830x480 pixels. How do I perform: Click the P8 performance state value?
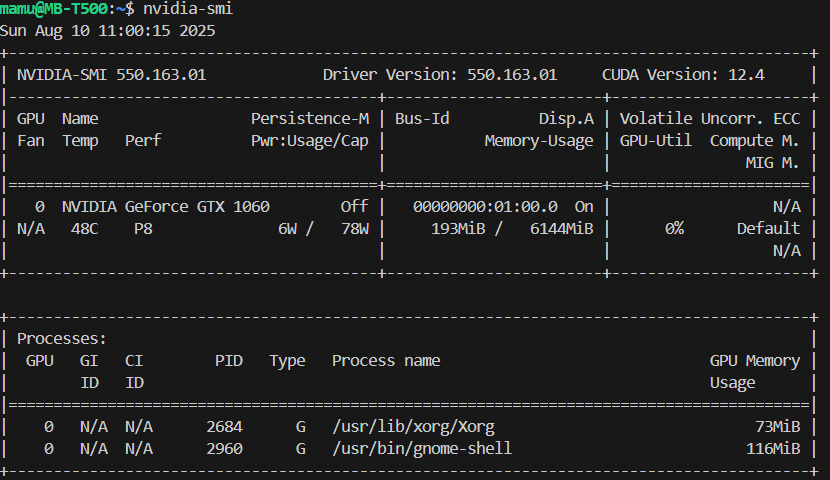click(143, 228)
